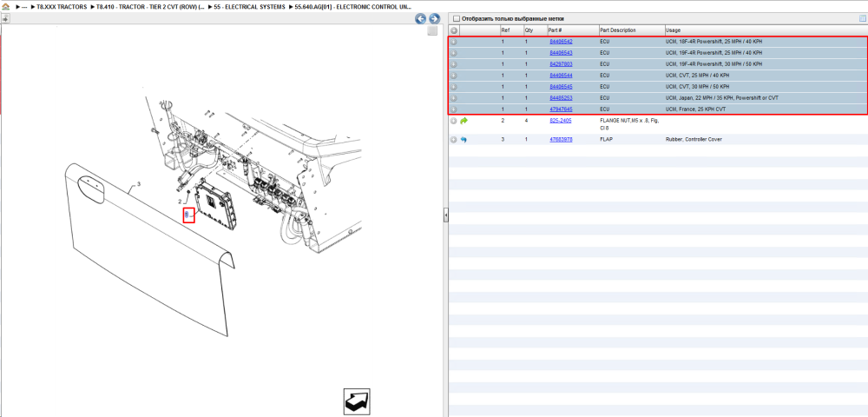Open part number link 84406544
Image resolution: width=868 pixels, height=417 pixels.
click(561, 76)
